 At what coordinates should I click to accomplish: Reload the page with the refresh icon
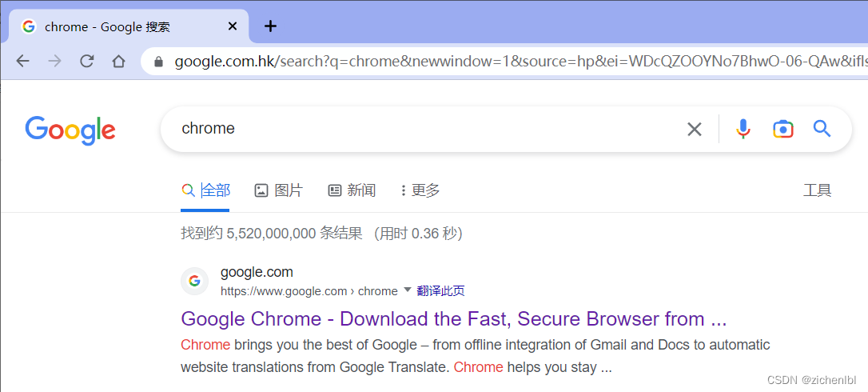[x=86, y=61]
